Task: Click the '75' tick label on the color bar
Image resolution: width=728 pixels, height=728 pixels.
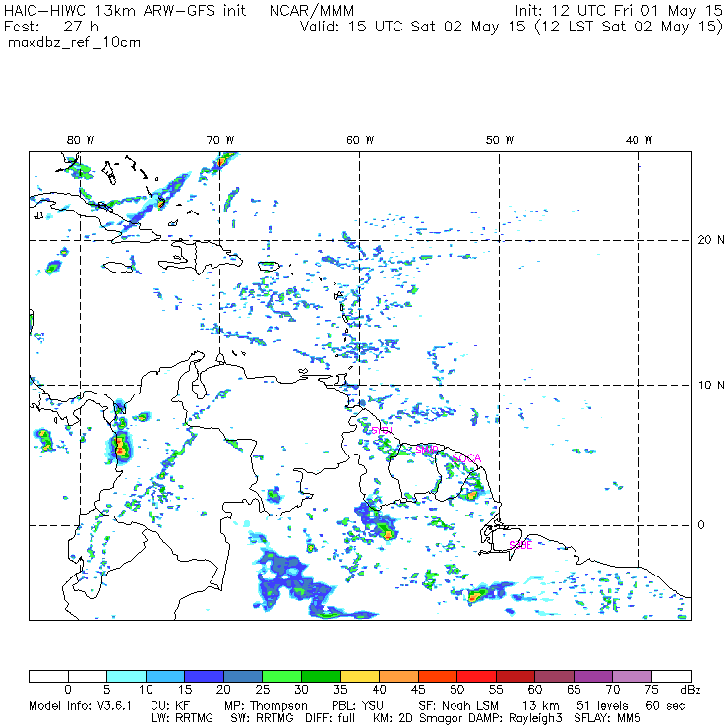Action: (651, 690)
